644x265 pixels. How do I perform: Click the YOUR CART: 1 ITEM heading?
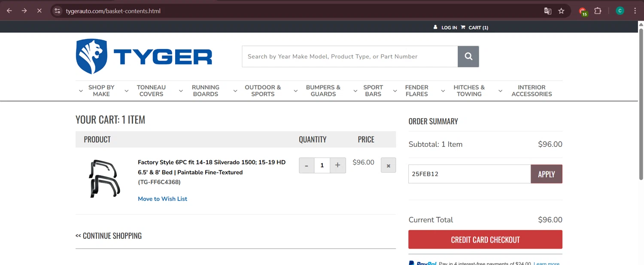coord(110,119)
